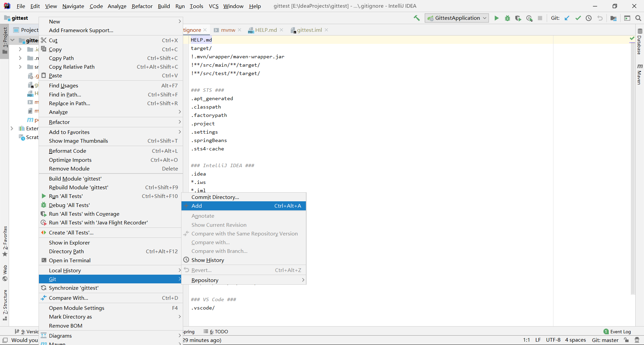
Task: Choose Open in Terminal from context menu
Action: [111, 260]
